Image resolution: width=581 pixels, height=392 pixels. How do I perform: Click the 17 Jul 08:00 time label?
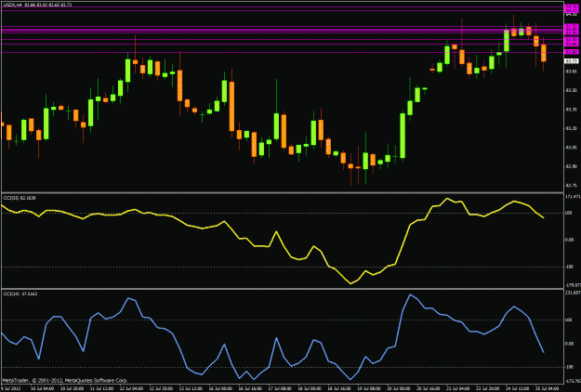(x=280, y=388)
